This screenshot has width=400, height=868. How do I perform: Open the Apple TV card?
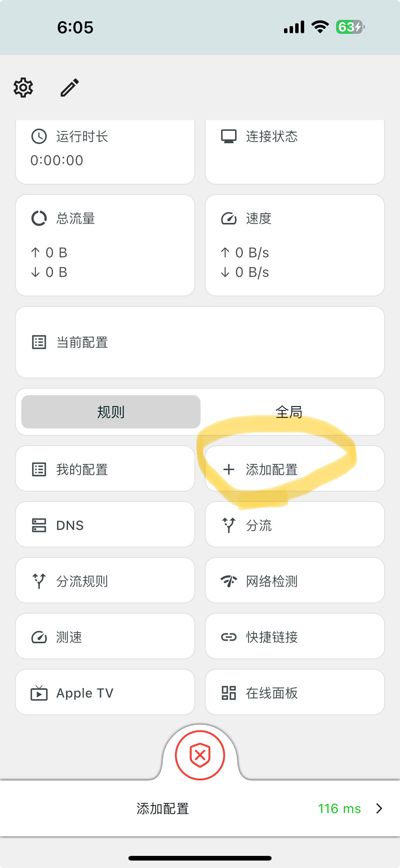click(105, 693)
